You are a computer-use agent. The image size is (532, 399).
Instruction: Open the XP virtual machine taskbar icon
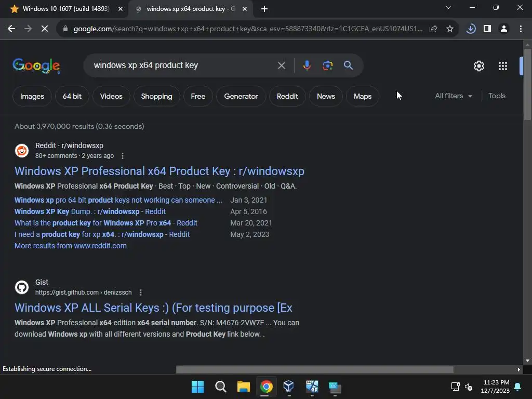click(x=312, y=387)
